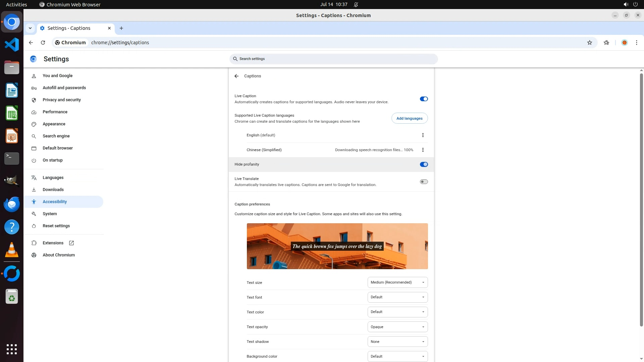Bookmark this tab with star icon
Screen dimensions: 644x362
[x=589, y=43]
